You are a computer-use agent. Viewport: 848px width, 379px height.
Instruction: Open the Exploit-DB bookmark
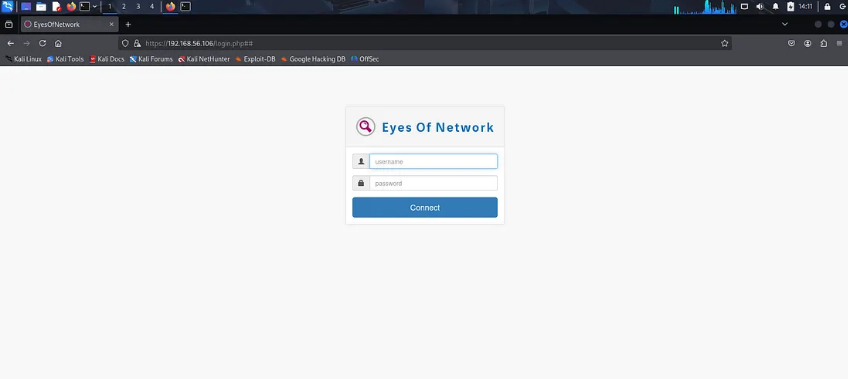(255, 59)
